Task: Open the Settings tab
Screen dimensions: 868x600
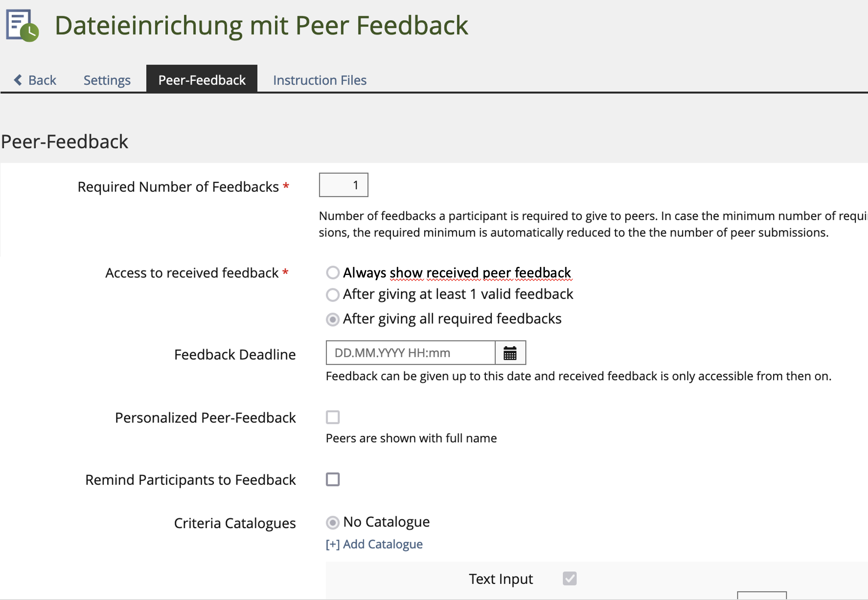Action: (x=107, y=80)
